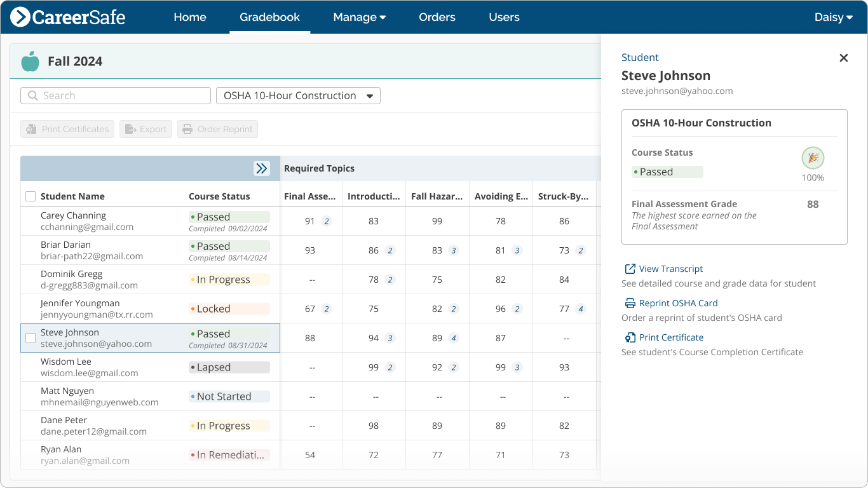868x488 pixels.
Task: Select the Print Certificates printer icon
Action: tap(31, 129)
